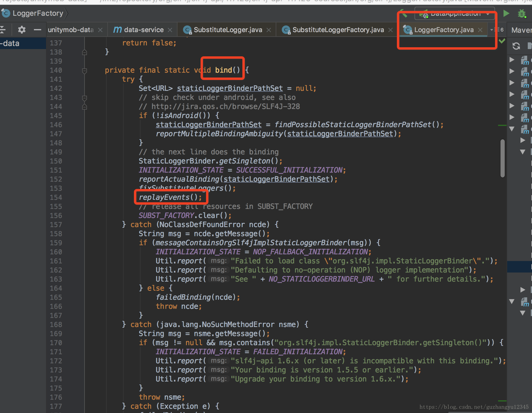Close the SubstituteLogger.java tab
This screenshot has width=532, height=413.
tap(269, 30)
